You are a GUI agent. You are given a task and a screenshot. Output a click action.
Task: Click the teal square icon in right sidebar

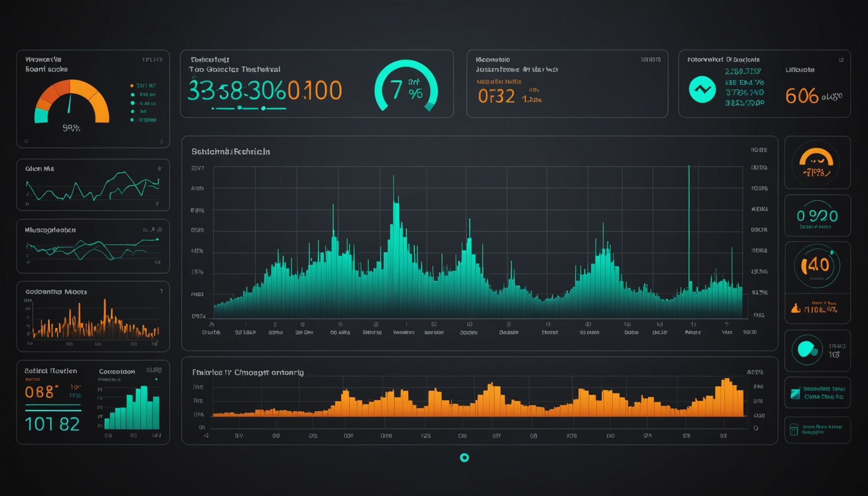click(x=795, y=393)
